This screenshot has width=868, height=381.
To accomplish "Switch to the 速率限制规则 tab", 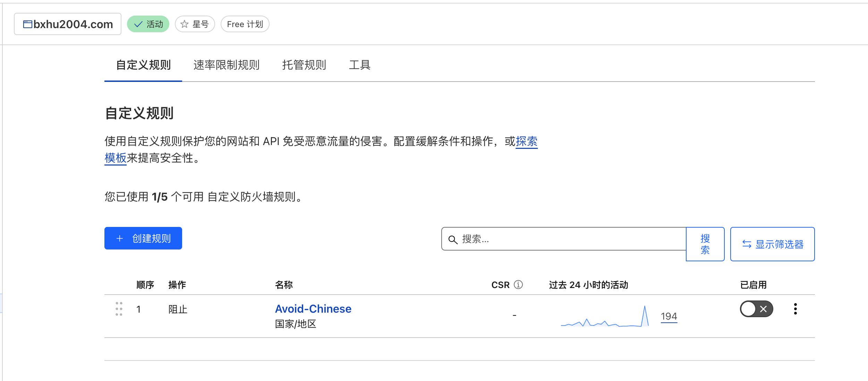I will point(226,65).
